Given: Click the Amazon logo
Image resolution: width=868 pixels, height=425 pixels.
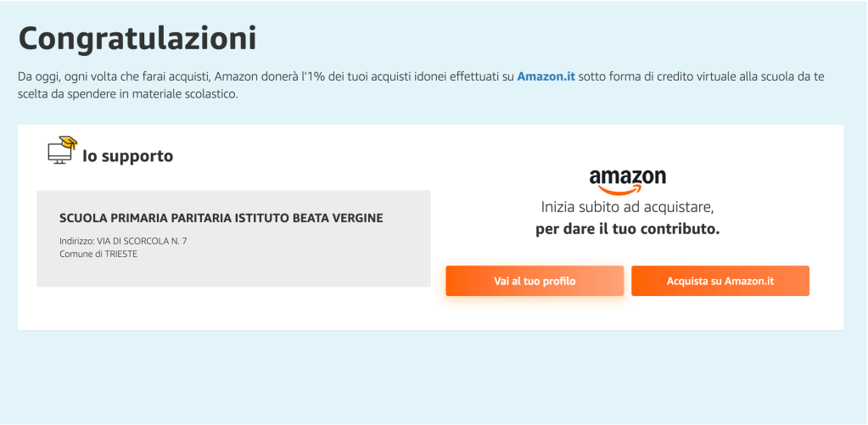Looking at the screenshot, I should click(x=627, y=180).
